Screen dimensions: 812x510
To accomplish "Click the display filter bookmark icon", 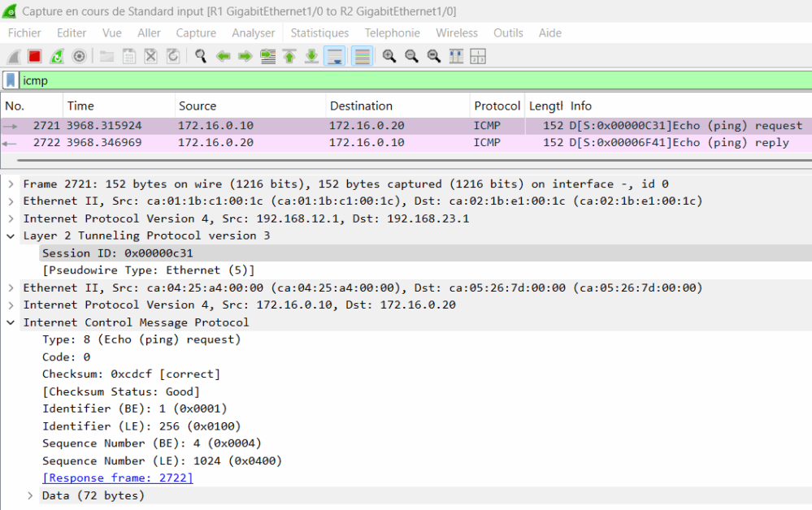I will [11, 80].
